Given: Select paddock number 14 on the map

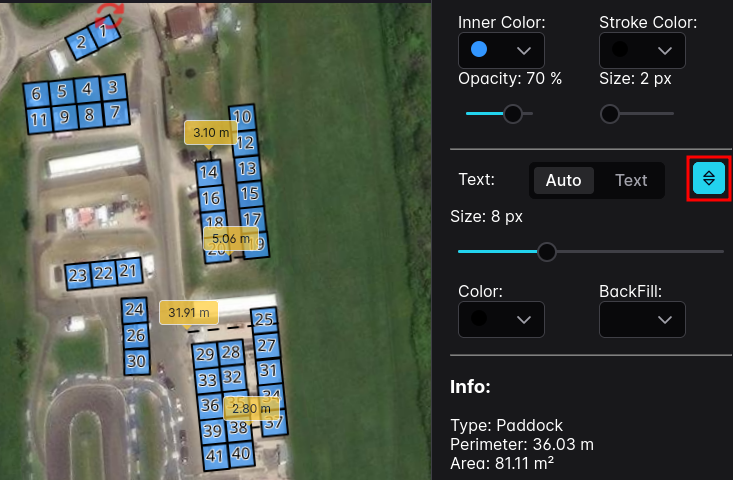Looking at the screenshot, I should [209, 173].
